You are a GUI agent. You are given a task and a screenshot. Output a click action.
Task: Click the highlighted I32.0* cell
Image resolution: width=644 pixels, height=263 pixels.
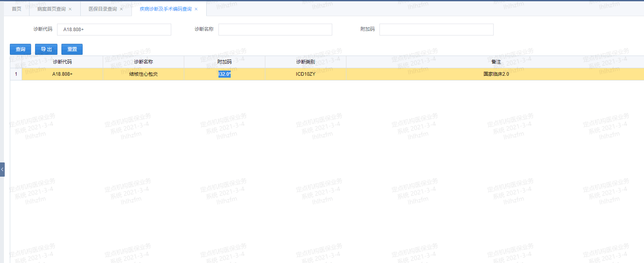click(x=224, y=74)
